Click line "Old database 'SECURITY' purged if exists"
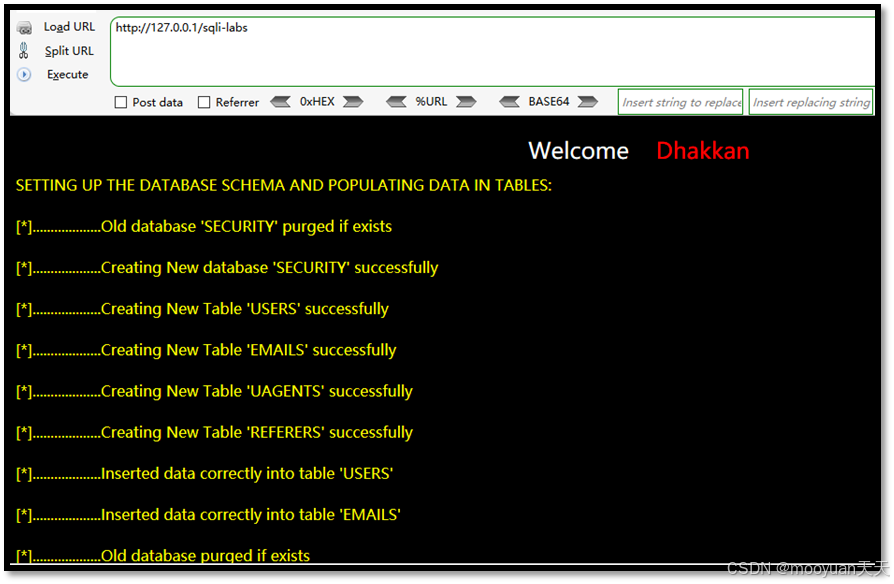Image resolution: width=894 pixels, height=584 pixels. tap(204, 226)
